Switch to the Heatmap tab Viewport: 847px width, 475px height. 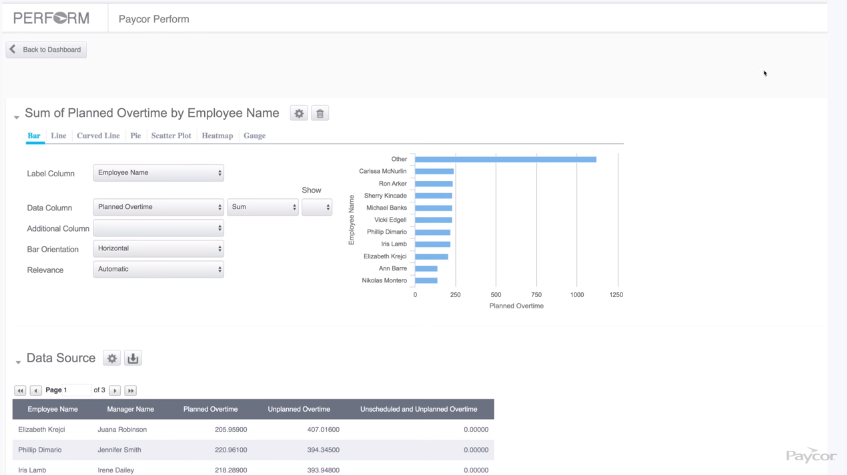point(217,136)
